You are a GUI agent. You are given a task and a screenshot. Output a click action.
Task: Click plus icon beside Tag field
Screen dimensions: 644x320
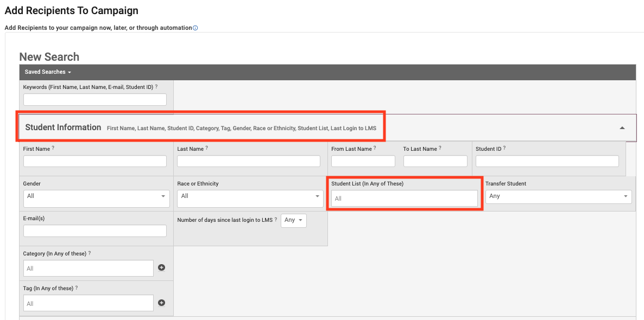[161, 303]
